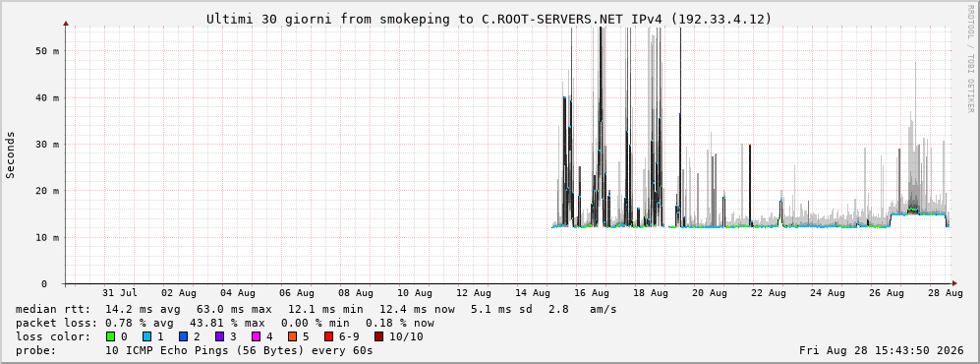This screenshot has height=364, width=980.
Task: Click the green loss color 0 swatch
Action: coord(111,336)
